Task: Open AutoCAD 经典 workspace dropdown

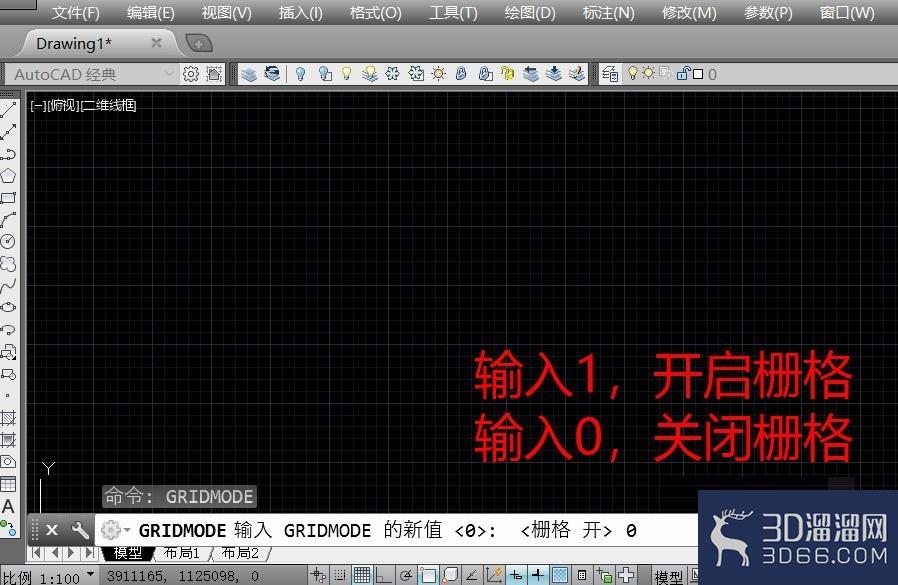Action: 90,74
